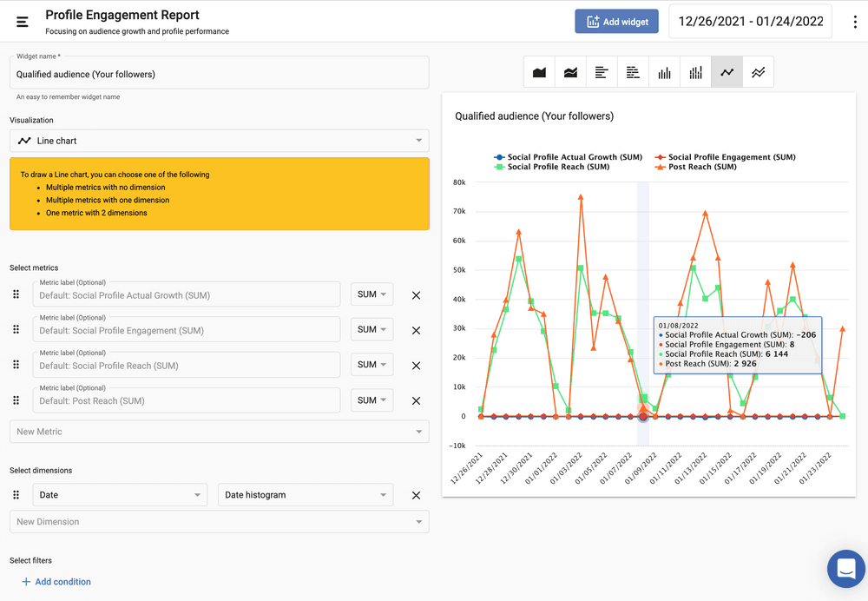Image resolution: width=868 pixels, height=601 pixels.
Task: Expand the Visualization Line chart dropdown
Action: (x=219, y=141)
